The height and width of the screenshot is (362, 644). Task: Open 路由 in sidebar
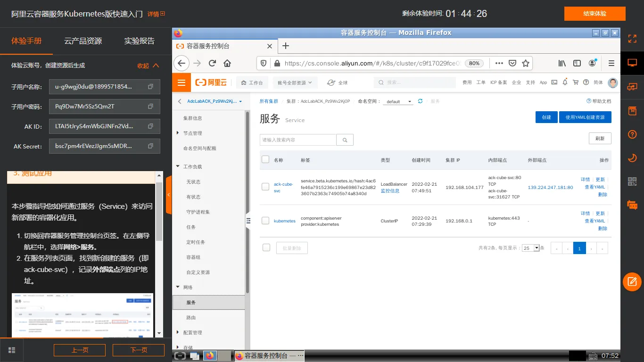[x=191, y=318]
